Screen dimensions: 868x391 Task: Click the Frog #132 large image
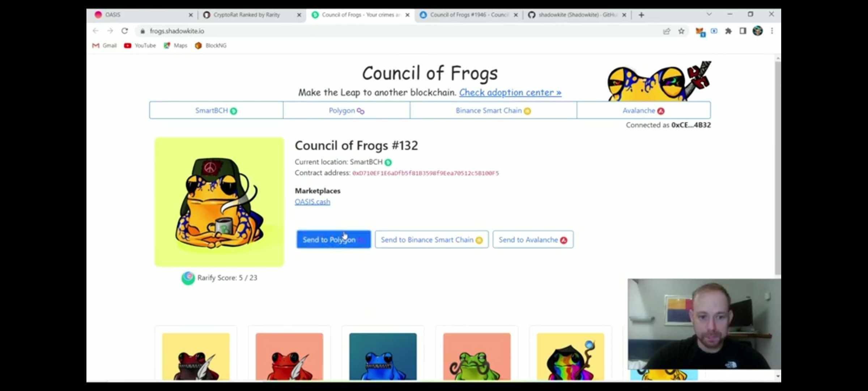(x=220, y=202)
